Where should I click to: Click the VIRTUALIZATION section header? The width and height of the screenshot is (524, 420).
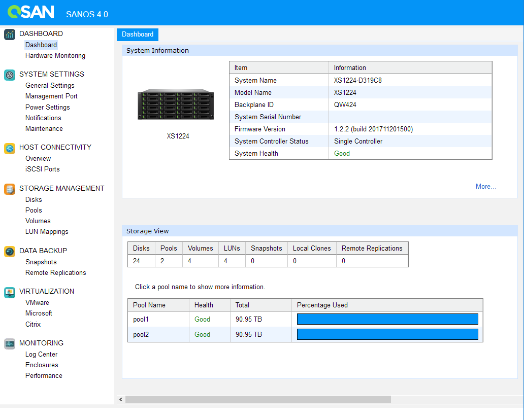[46, 292]
